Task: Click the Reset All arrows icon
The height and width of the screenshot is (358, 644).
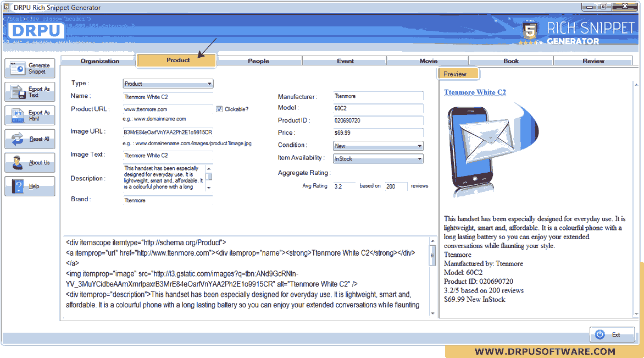Action: (18, 139)
